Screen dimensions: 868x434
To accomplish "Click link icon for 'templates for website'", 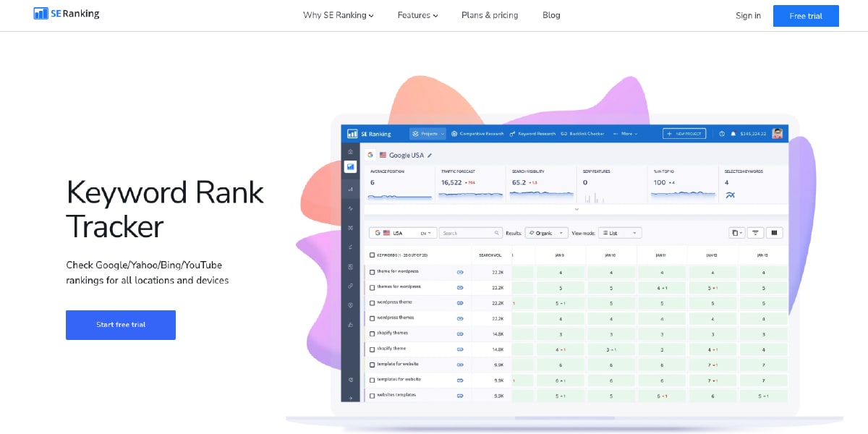I will pyautogui.click(x=460, y=380).
